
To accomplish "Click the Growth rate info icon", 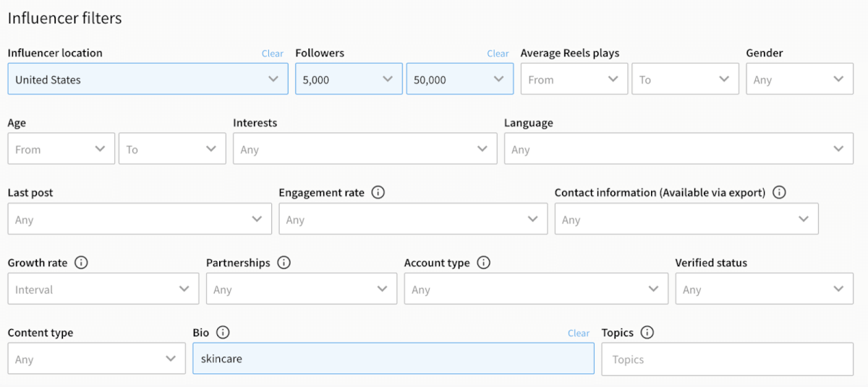I will (x=81, y=263).
